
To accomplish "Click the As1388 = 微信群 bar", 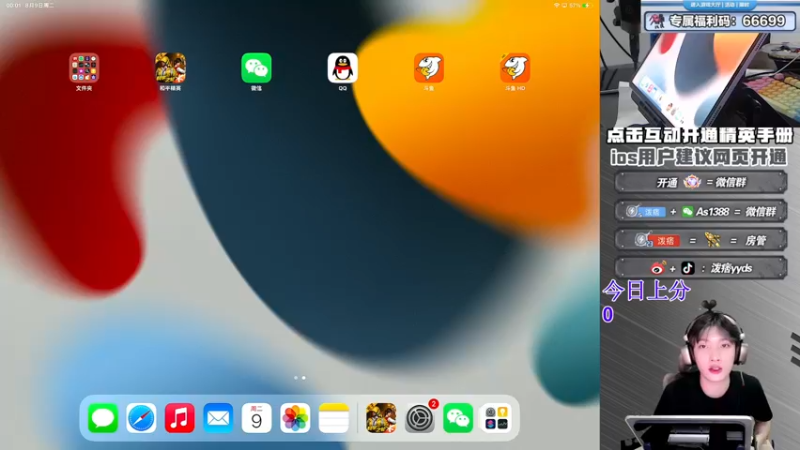I will (701, 211).
